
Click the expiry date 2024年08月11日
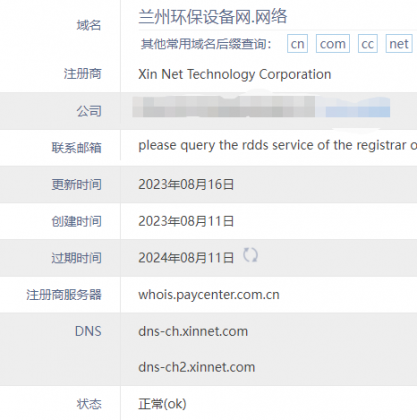coord(186,258)
